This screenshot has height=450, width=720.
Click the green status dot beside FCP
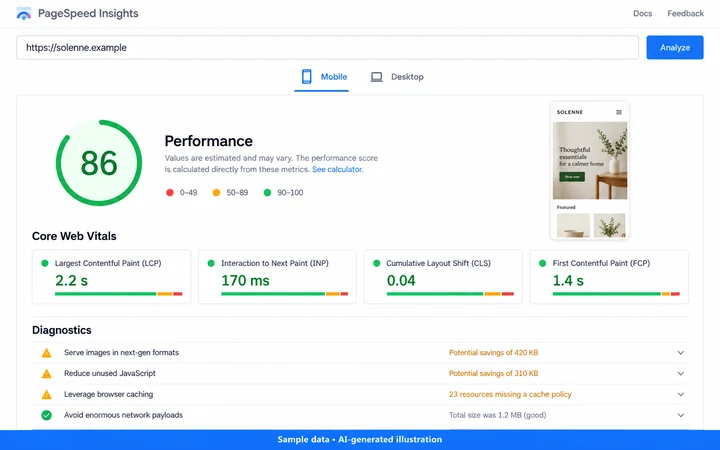542,263
